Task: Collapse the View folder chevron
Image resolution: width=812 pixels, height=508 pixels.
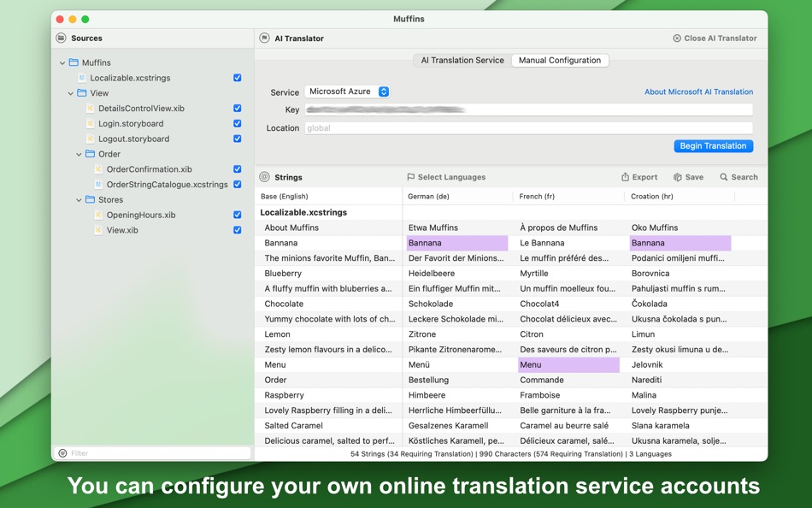Action: [70, 93]
